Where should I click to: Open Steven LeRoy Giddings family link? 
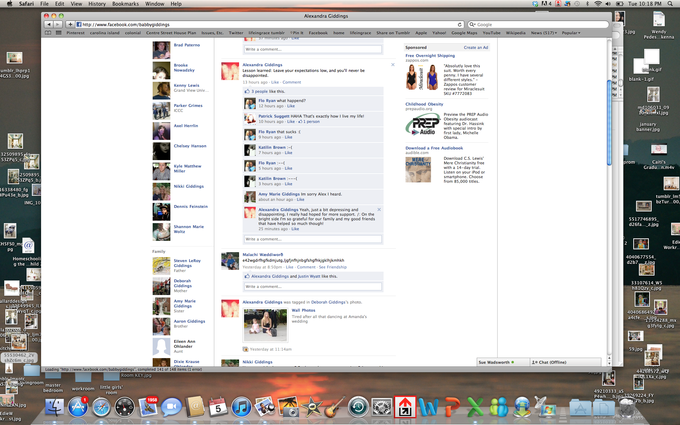(187, 263)
